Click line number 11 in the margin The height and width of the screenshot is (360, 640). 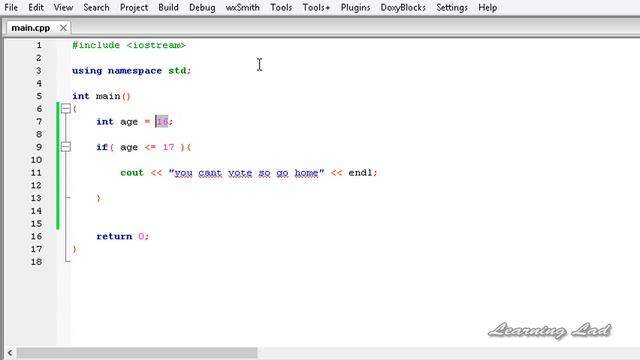(36, 173)
